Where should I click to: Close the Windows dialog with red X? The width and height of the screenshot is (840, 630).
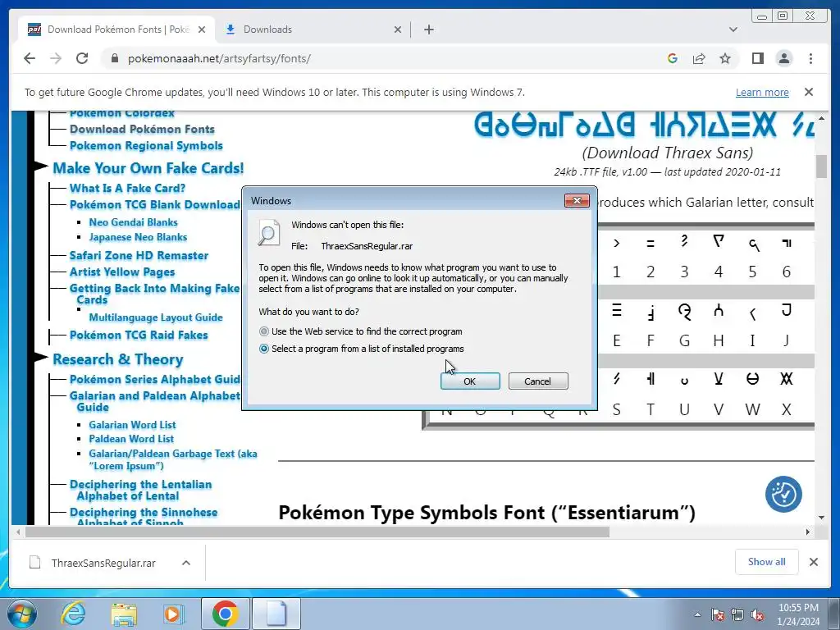(x=577, y=200)
